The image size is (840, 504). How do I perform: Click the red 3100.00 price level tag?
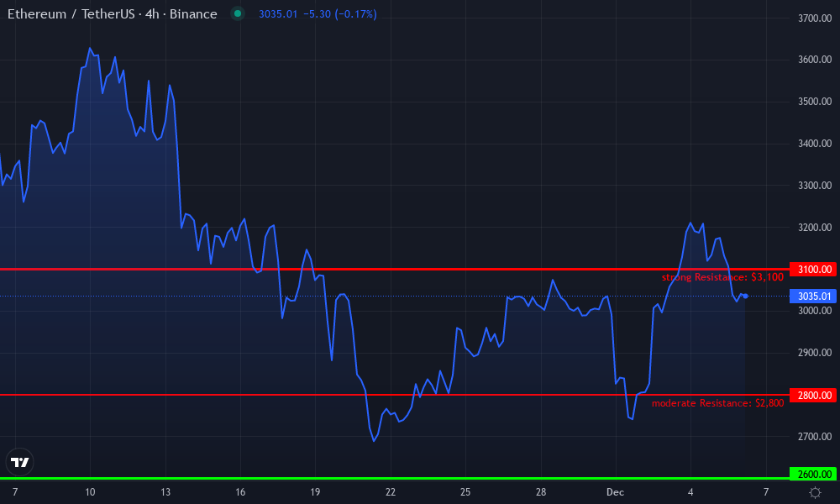click(x=811, y=270)
